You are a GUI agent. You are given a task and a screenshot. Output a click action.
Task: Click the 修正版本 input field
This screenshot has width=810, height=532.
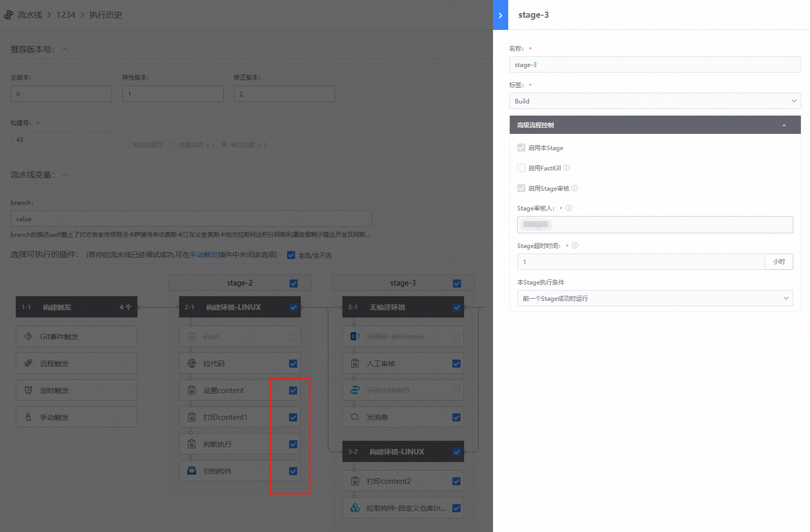click(285, 94)
